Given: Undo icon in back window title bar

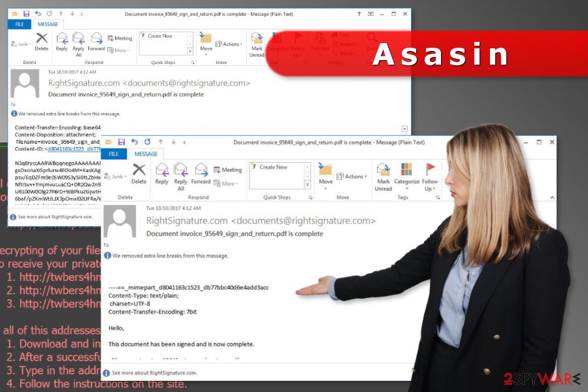Looking at the screenshot, I should [38, 14].
